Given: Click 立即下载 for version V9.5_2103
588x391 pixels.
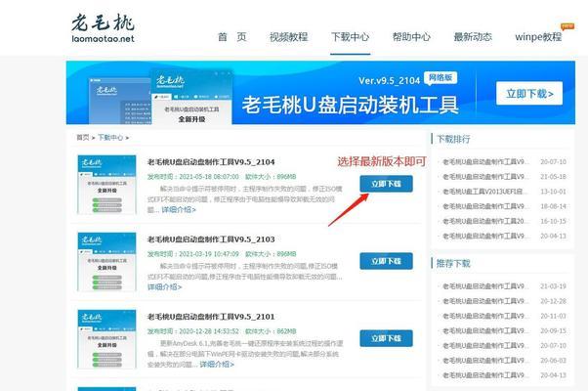Looking at the screenshot, I should [386, 261].
